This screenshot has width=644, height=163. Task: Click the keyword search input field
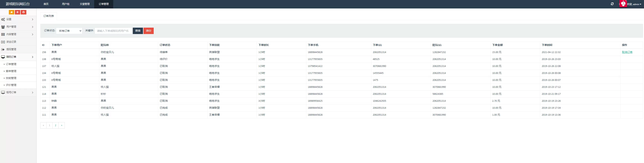(113, 31)
